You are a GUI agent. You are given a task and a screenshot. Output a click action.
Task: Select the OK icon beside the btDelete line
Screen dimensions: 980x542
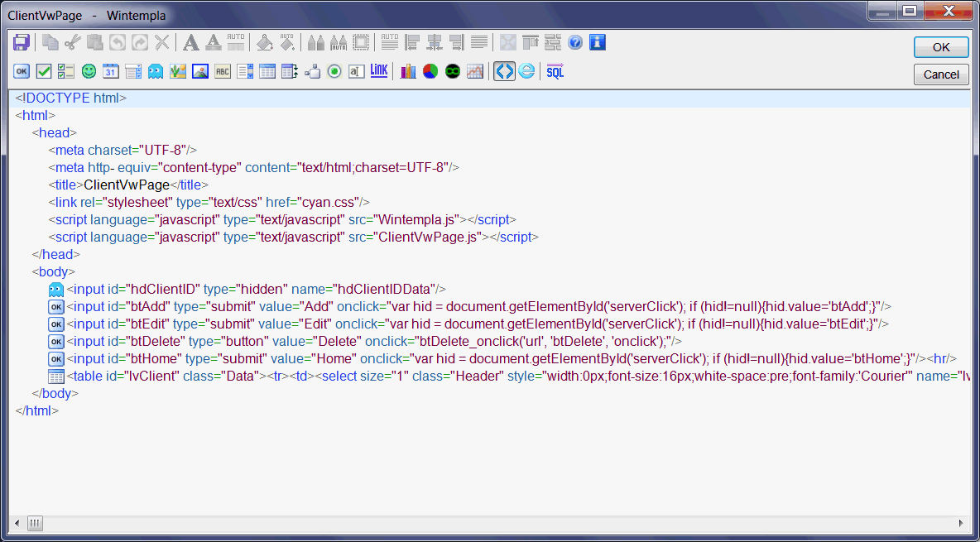click(56, 342)
